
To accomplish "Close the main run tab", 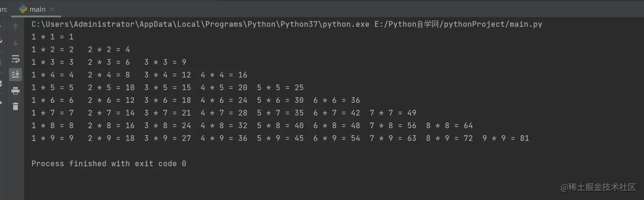I will coord(52,9).
